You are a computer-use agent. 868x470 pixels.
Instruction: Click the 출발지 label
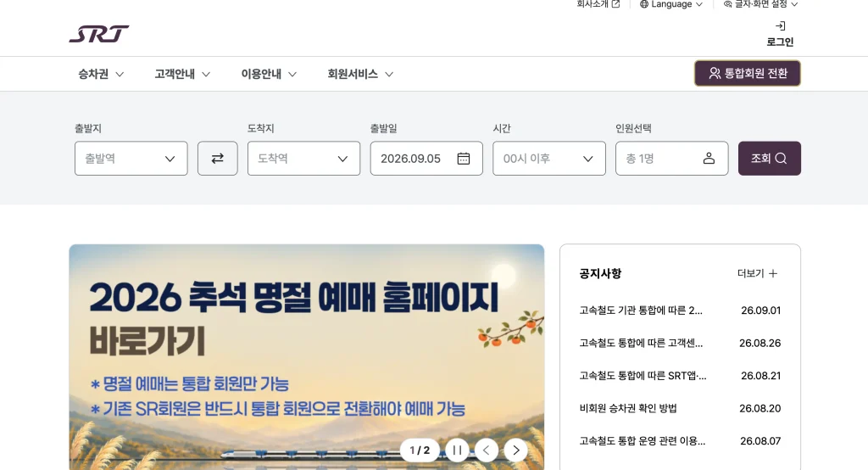tap(88, 129)
